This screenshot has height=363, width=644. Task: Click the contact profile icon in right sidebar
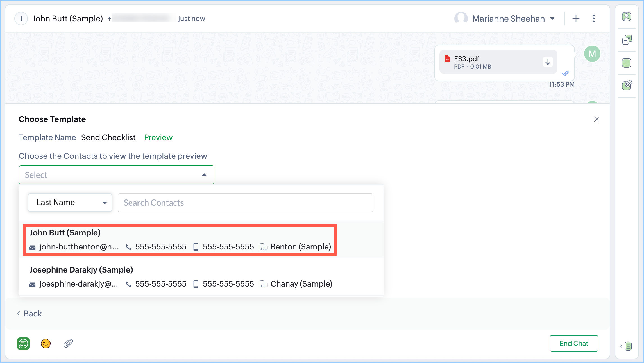[627, 17]
